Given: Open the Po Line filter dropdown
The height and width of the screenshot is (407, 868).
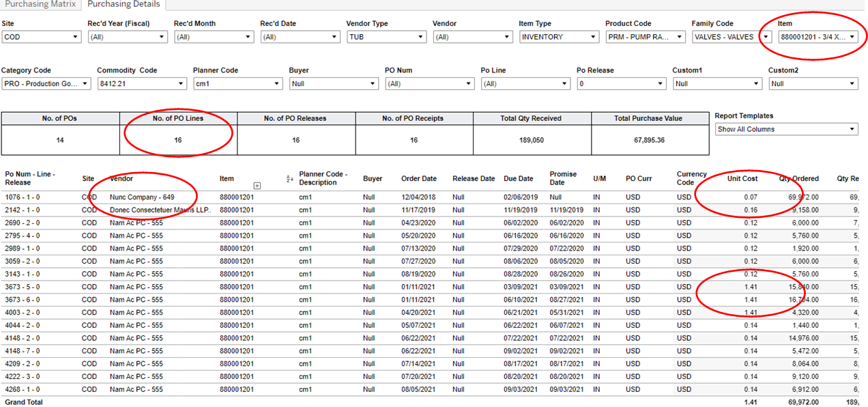Looking at the screenshot, I should tap(525, 83).
